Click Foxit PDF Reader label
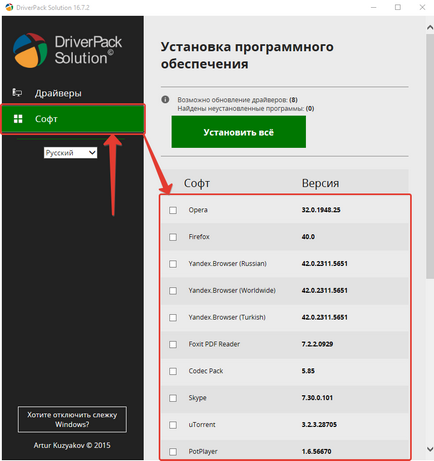 pyautogui.click(x=214, y=344)
